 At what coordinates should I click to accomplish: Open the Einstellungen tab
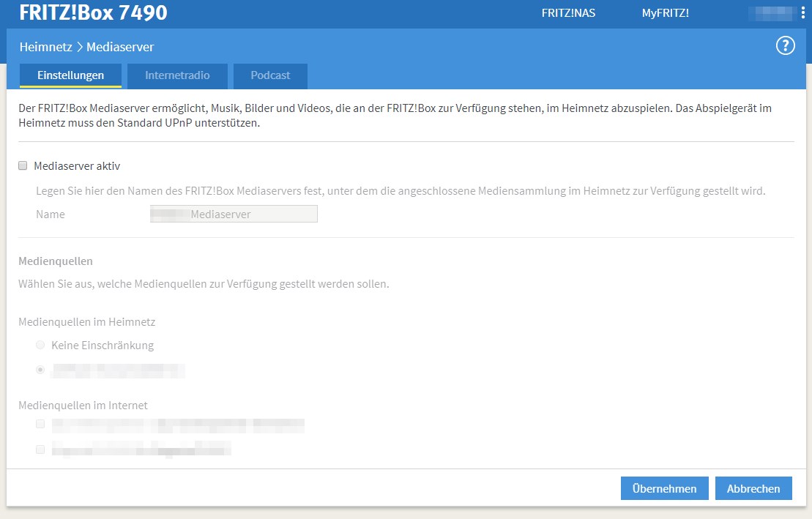[70, 75]
